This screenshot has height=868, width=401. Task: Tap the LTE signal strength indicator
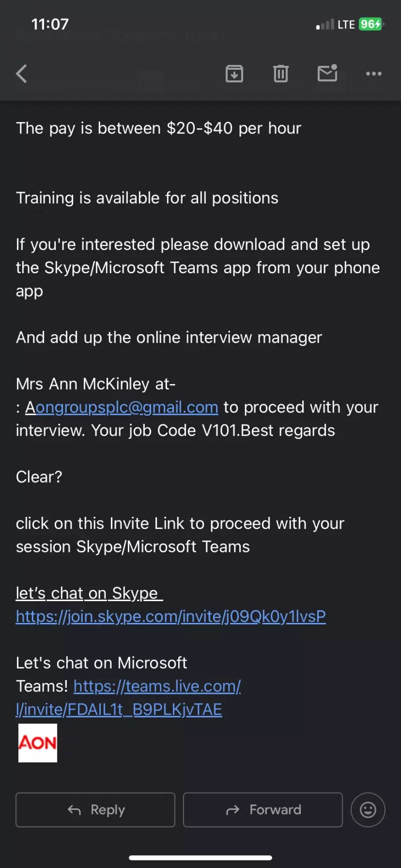coord(335,24)
